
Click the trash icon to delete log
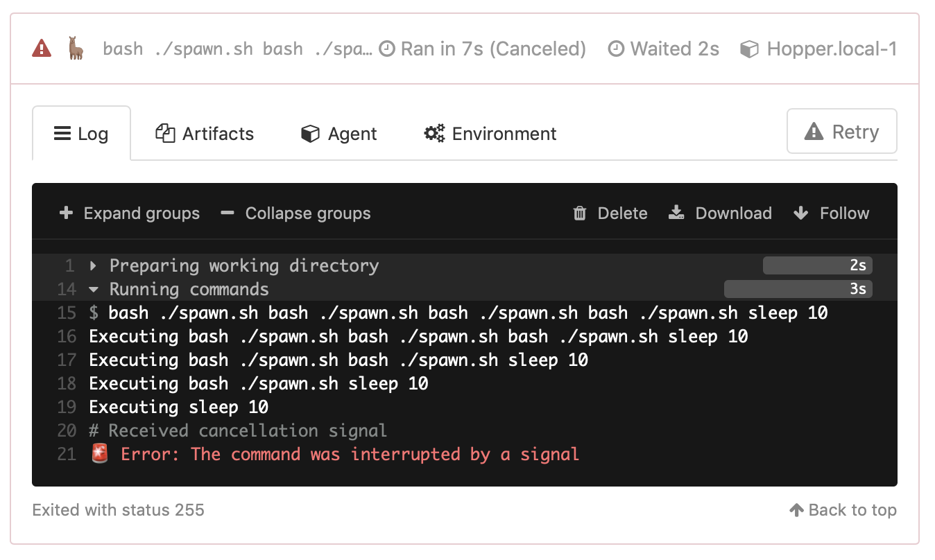point(580,213)
